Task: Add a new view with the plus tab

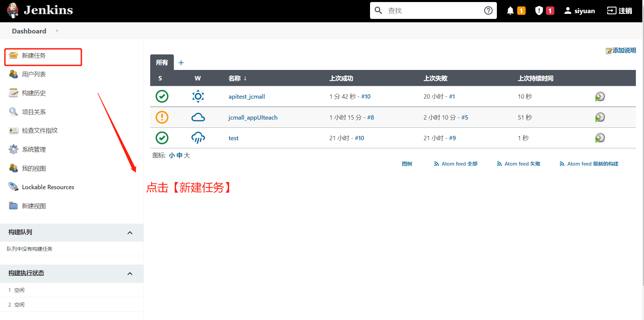Action: pos(181,63)
